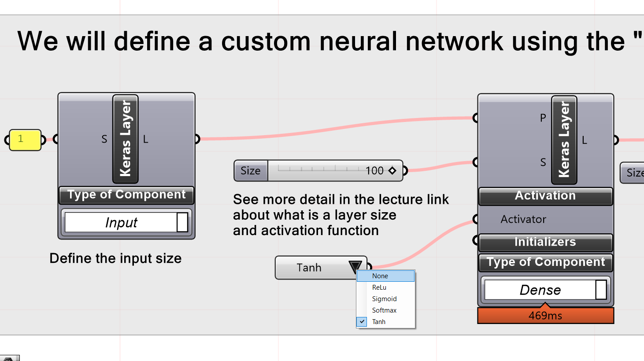Click the orange 469ms runtime badge
This screenshot has width=644, height=361.
click(x=545, y=315)
